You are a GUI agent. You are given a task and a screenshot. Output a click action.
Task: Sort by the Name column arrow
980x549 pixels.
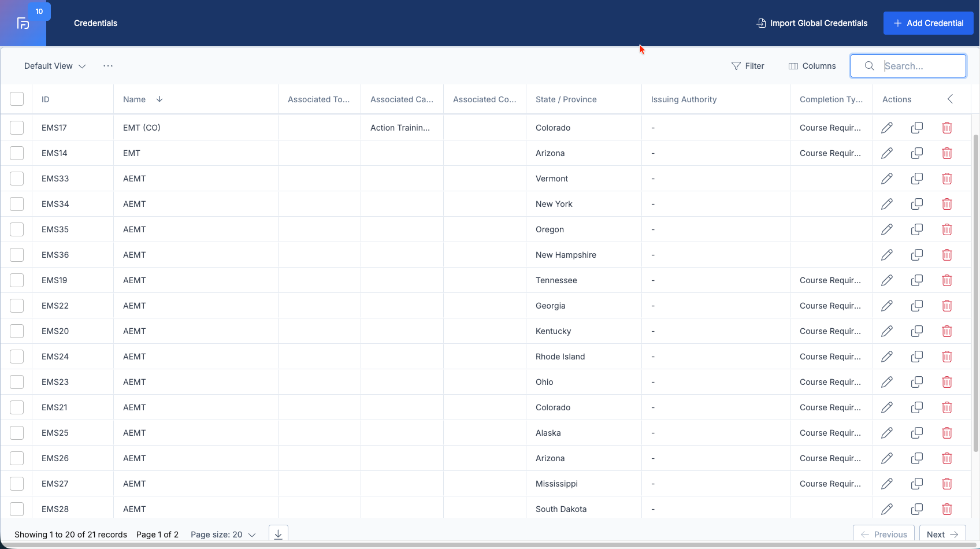159,99
